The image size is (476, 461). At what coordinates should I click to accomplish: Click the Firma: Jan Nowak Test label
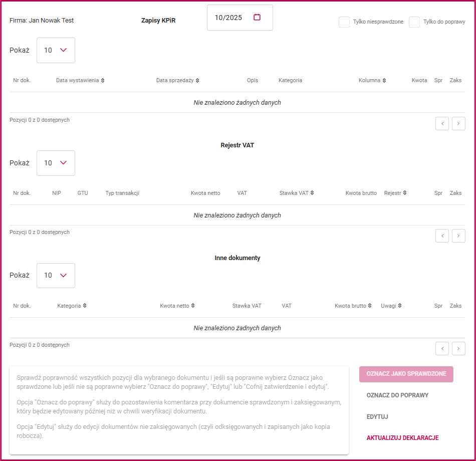42,21
